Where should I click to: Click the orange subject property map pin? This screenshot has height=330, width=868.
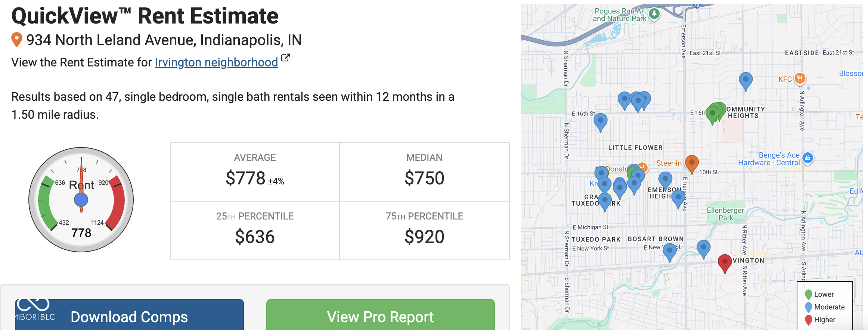(692, 163)
